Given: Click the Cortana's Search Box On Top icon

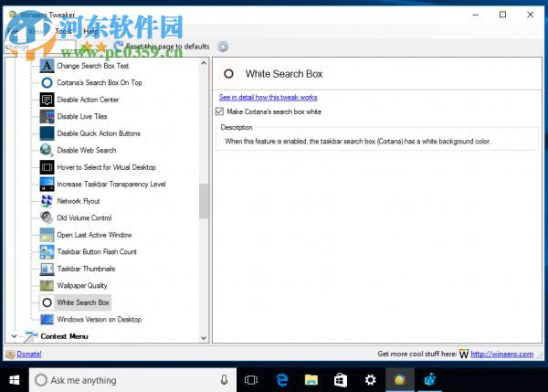Looking at the screenshot, I should click(47, 82).
